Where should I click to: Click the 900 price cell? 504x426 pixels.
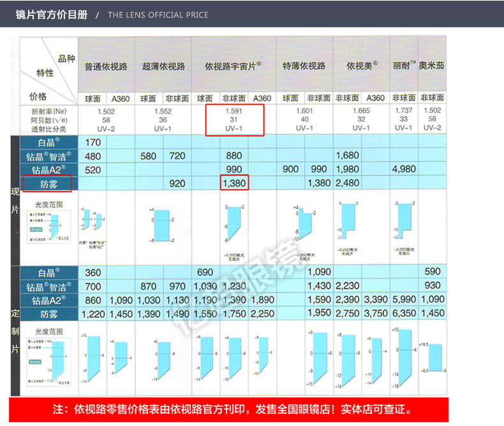tap(290, 169)
